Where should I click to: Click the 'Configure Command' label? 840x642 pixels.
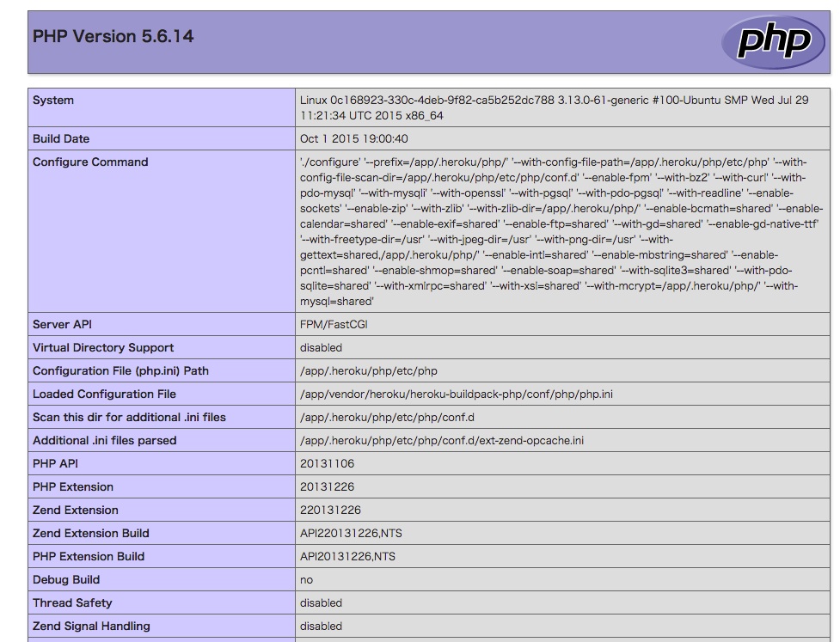coord(90,162)
